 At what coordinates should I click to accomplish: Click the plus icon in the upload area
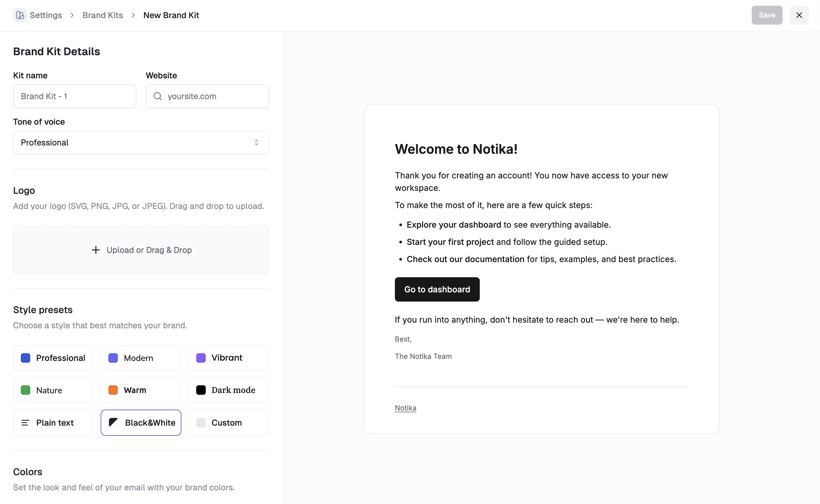pos(96,250)
